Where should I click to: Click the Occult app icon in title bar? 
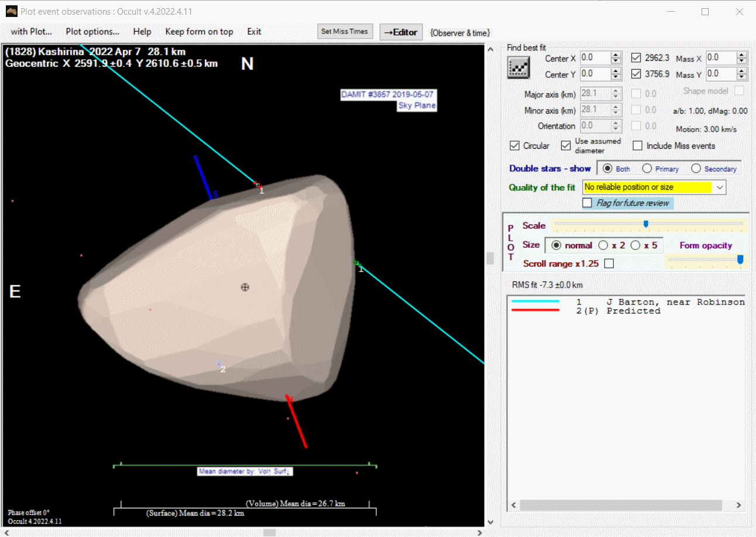coord(11,11)
